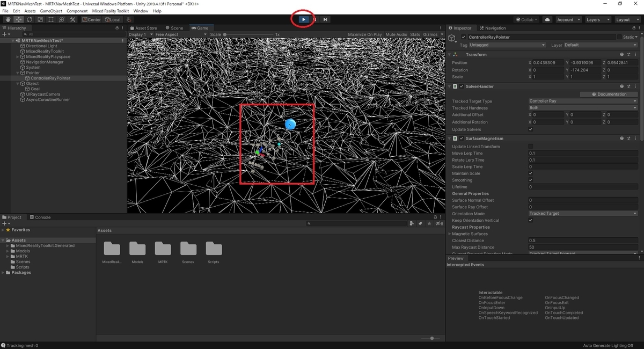Viewport: 644px width, 349px height.
Task: Open the Layers dropdown in the toolbar
Action: 598,19
